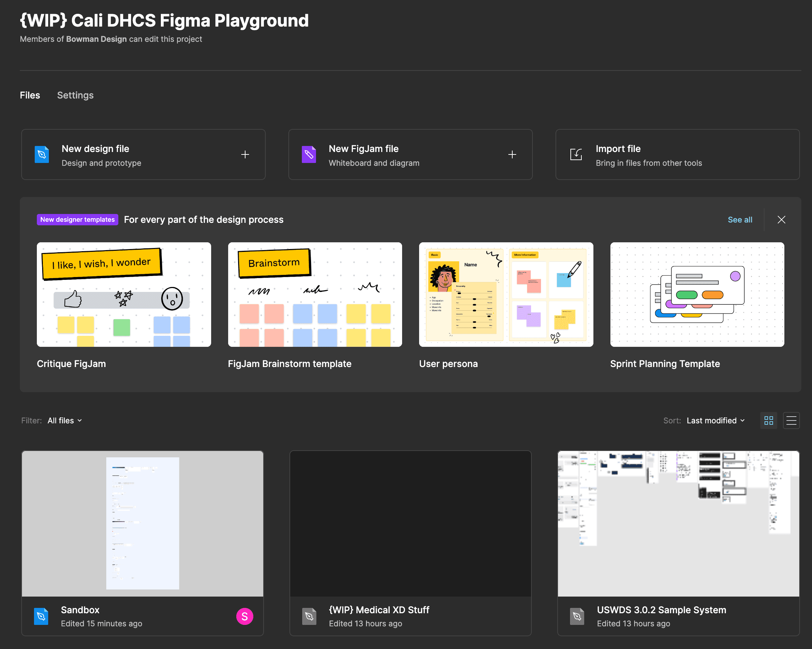
Task: Dismiss the designer templates banner
Action: point(782,220)
